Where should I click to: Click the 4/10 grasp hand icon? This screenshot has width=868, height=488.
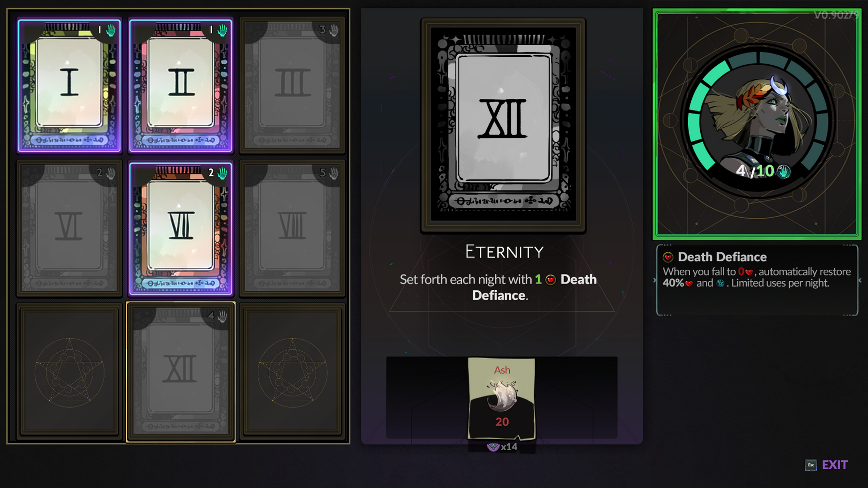(x=784, y=171)
